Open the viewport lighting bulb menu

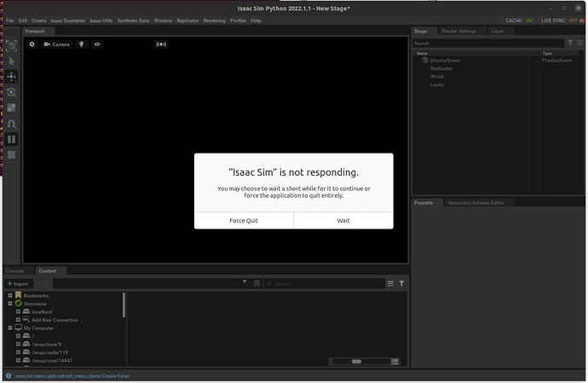coord(81,44)
